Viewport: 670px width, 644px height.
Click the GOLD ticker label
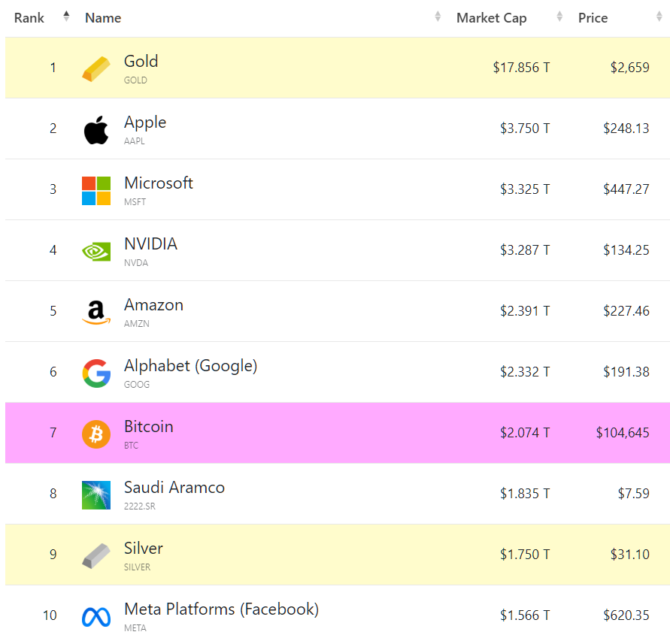click(x=135, y=80)
